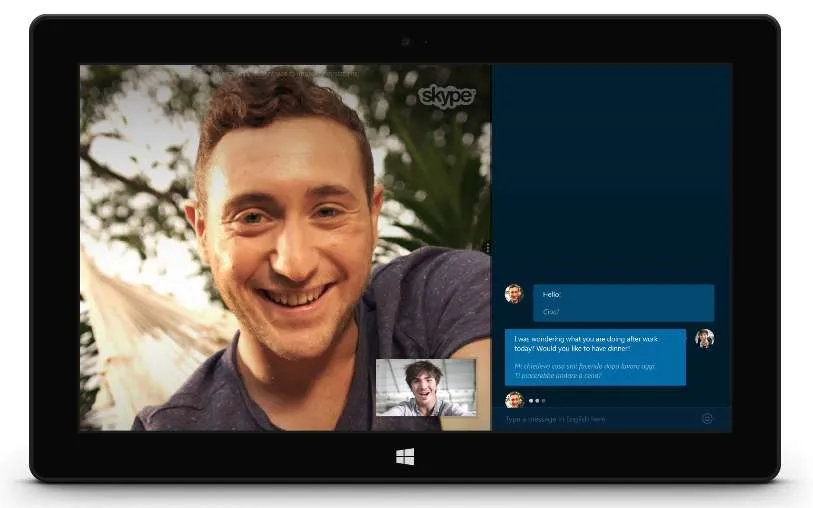Click the avatar beside the Hello message

[x=514, y=293]
